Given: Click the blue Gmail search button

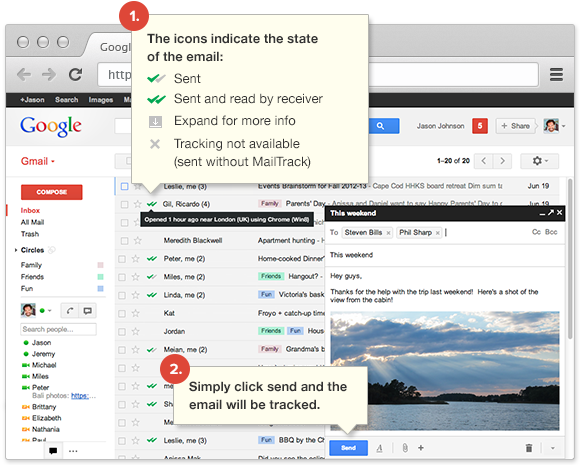Looking at the screenshot, I should tap(384, 126).
